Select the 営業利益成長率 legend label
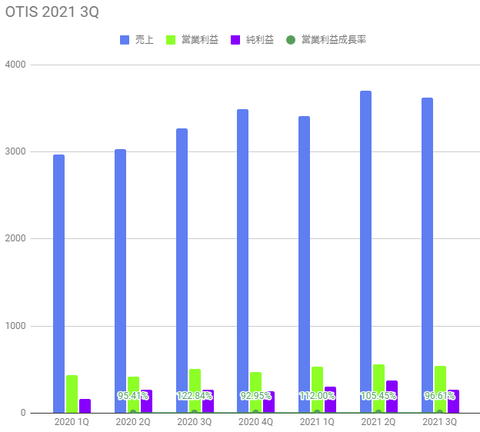Screen dimensions: 480x432 click(x=334, y=40)
